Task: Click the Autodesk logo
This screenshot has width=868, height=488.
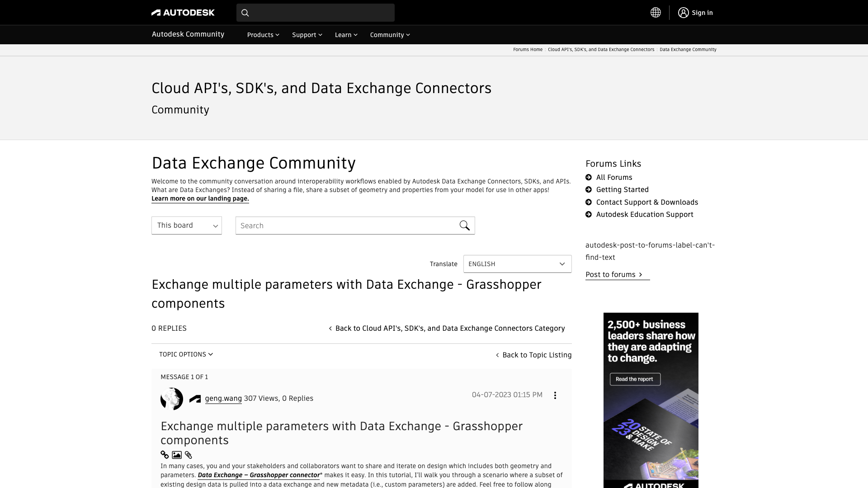Action: tap(183, 13)
